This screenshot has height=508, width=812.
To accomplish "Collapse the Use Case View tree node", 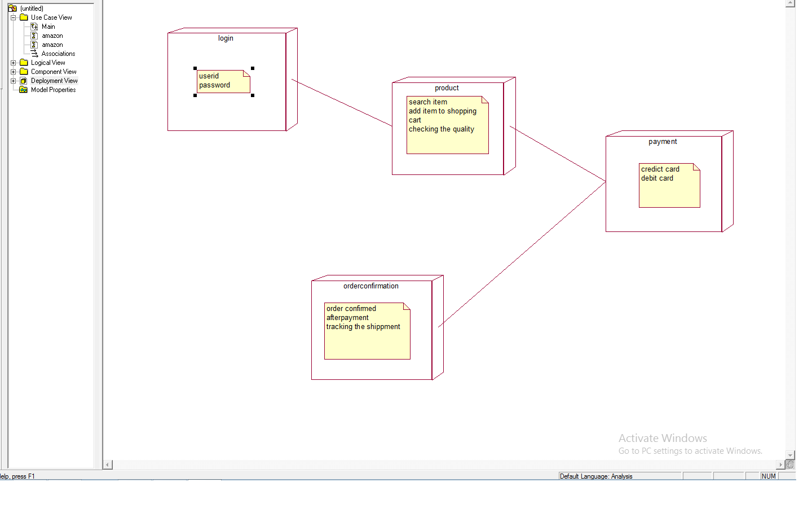I will [x=14, y=17].
